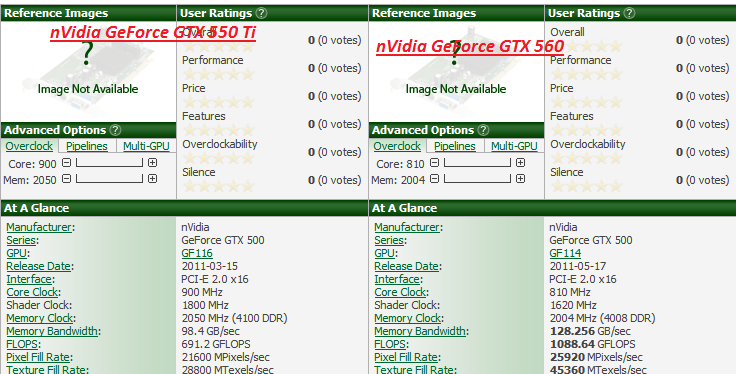Viewport: 736px width, 374px height.
Task: Switch to Pipelines tab for GTX 550 Ti
Action: click(87, 146)
